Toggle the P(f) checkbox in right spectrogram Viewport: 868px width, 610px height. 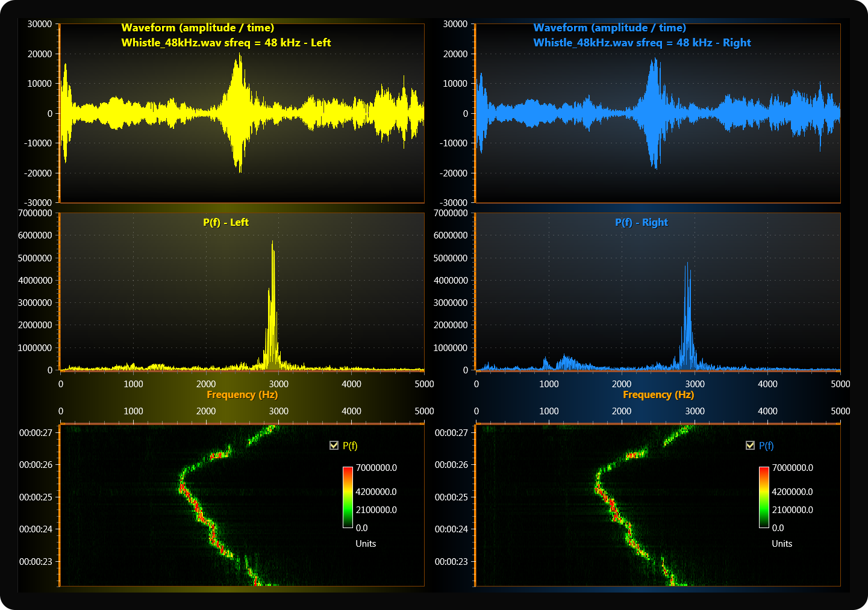click(750, 446)
